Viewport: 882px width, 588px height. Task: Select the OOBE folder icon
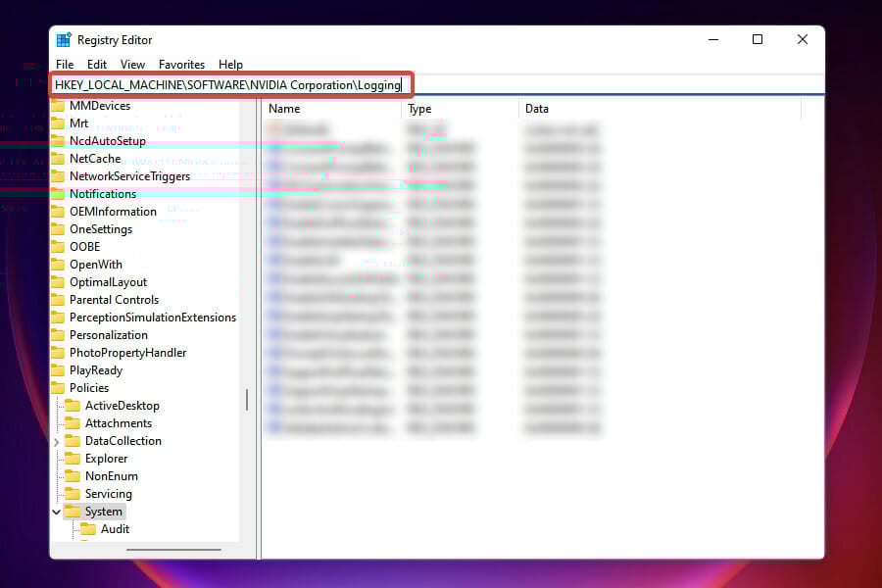58,246
